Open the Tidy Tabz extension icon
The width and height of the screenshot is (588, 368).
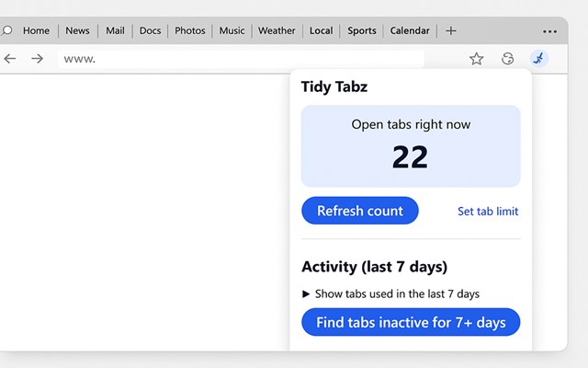tap(539, 59)
